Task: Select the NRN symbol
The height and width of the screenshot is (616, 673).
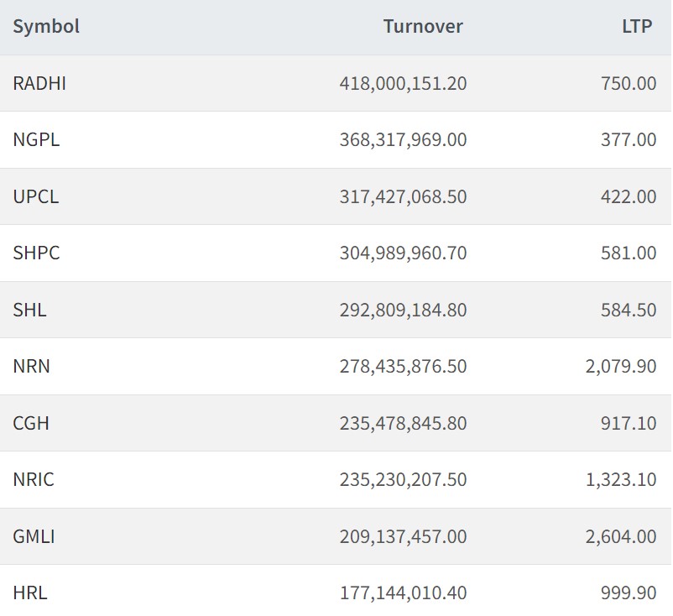Action: (31, 367)
